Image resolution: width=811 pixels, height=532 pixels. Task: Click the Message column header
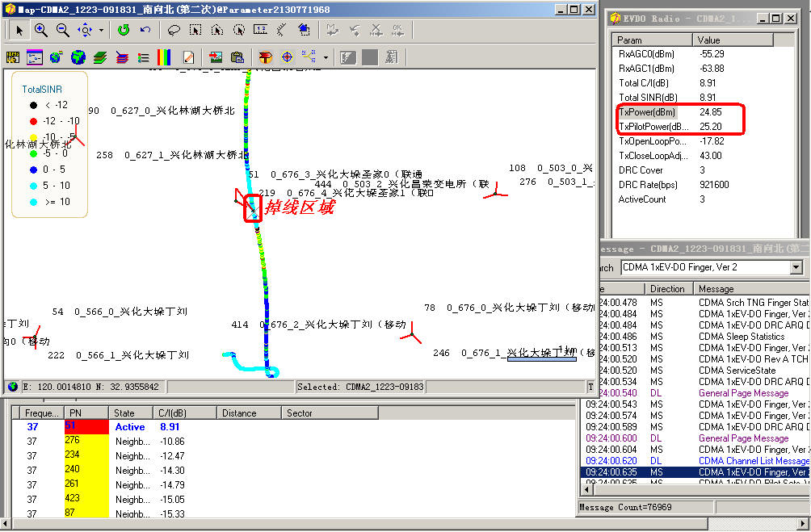(x=716, y=288)
